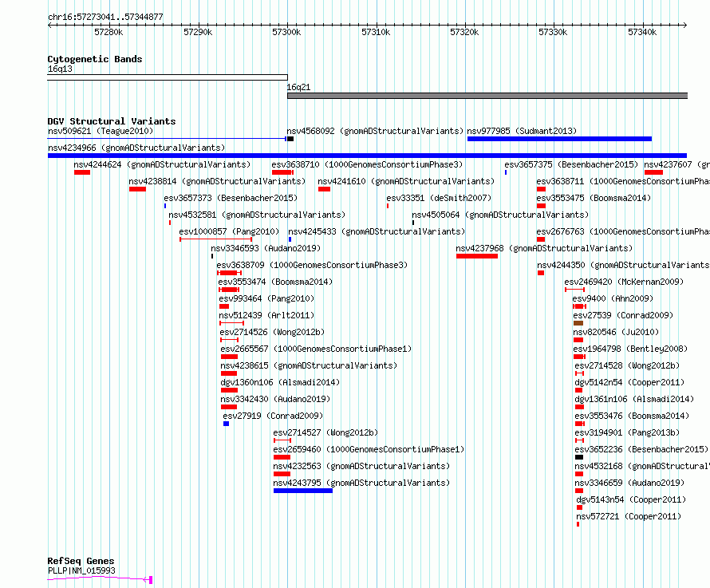Viewport: 710px width, 588px height.
Task: Click the 16q13 cytogenetic band bar
Action: (168, 77)
